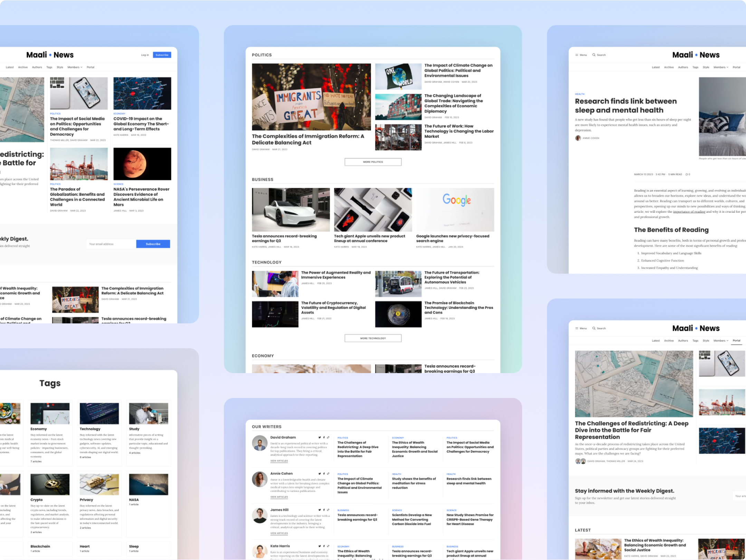Open Annie Cohen's Facebook icon in Our Writers
The width and height of the screenshot is (746, 560).
[324, 474]
